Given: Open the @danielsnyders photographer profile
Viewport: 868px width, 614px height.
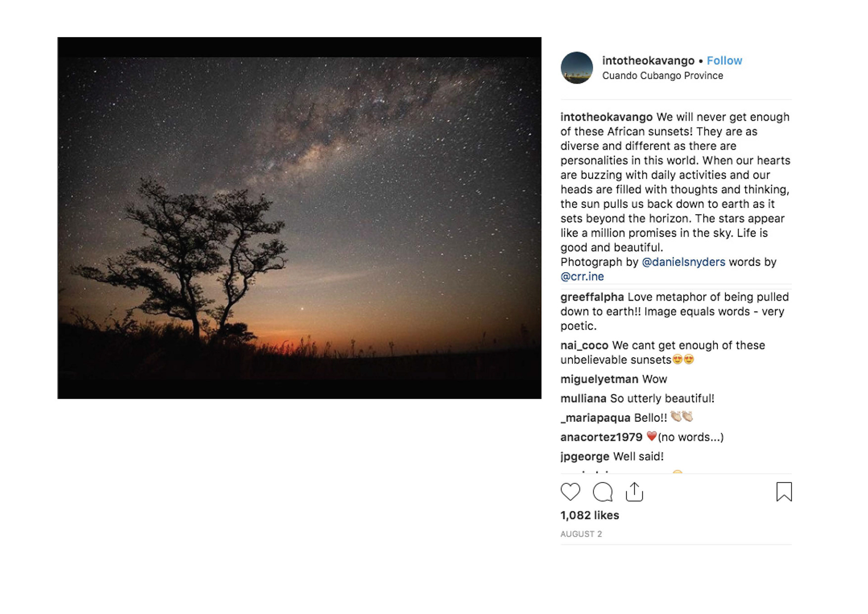Looking at the screenshot, I should 683,262.
